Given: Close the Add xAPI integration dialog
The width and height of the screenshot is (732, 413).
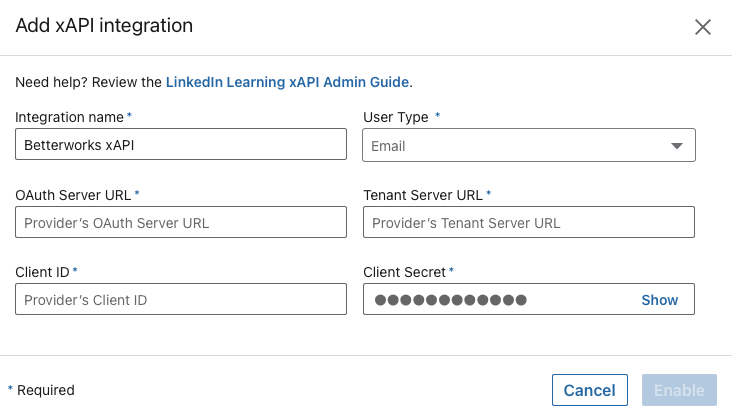Looking at the screenshot, I should (x=703, y=27).
